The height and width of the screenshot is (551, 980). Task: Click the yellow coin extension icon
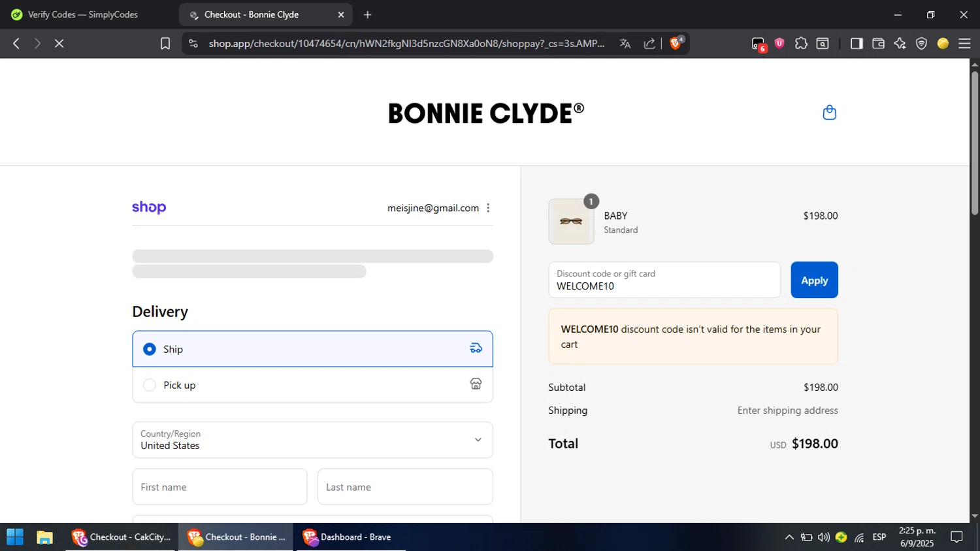click(943, 43)
